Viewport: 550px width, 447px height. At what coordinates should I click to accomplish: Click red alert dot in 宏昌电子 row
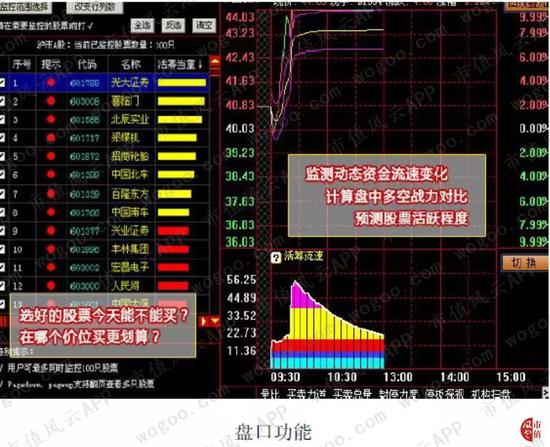pos(51,267)
